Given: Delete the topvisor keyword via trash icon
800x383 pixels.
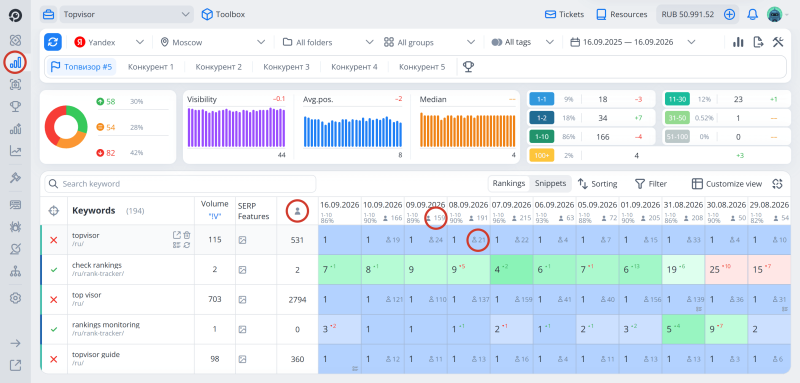Looking at the screenshot, I should (187, 235).
